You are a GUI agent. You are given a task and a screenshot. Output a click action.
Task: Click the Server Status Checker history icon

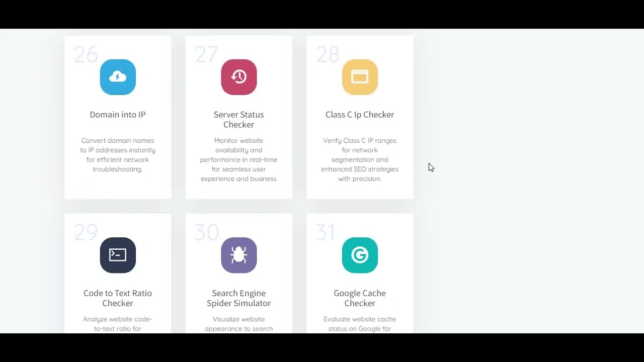(239, 77)
